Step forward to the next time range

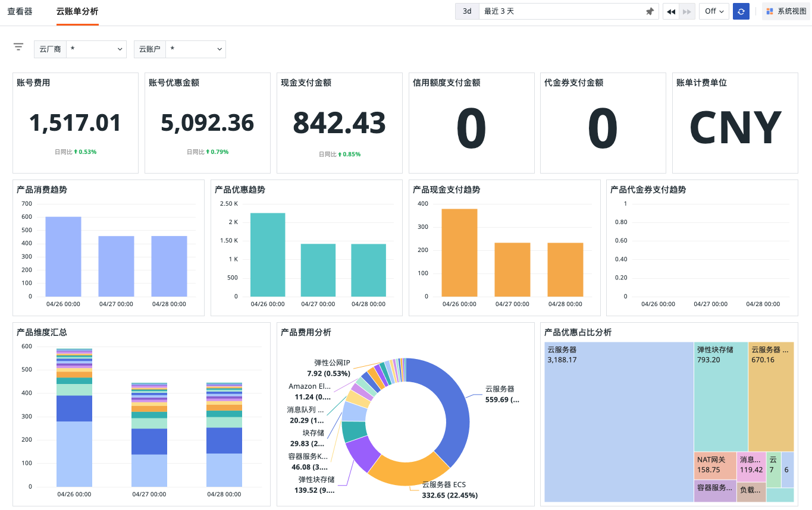pos(687,11)
